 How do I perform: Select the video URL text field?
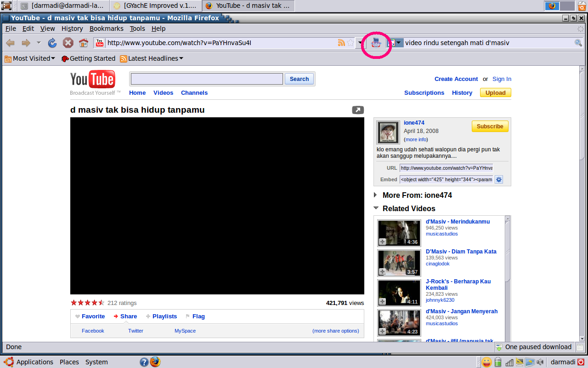pos(446,168)
